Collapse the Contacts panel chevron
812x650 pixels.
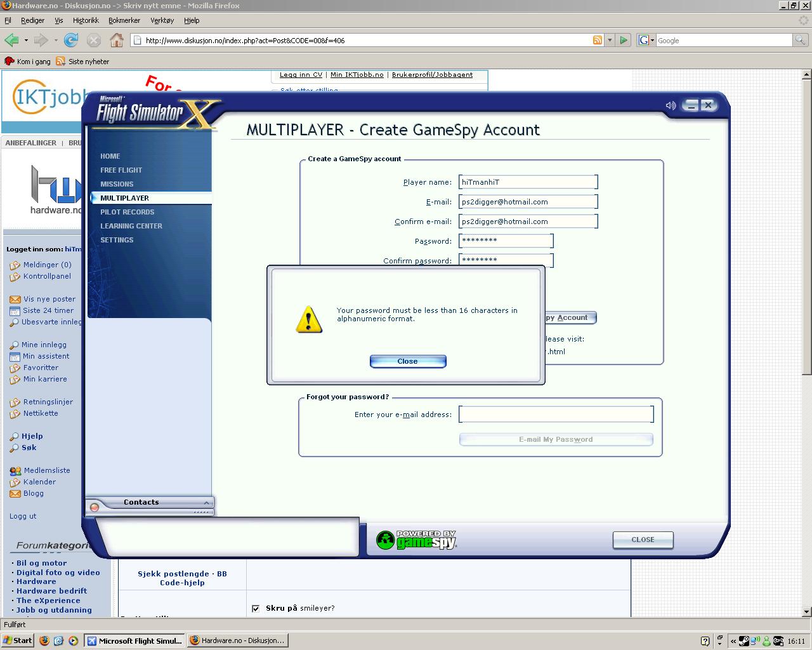206,502
